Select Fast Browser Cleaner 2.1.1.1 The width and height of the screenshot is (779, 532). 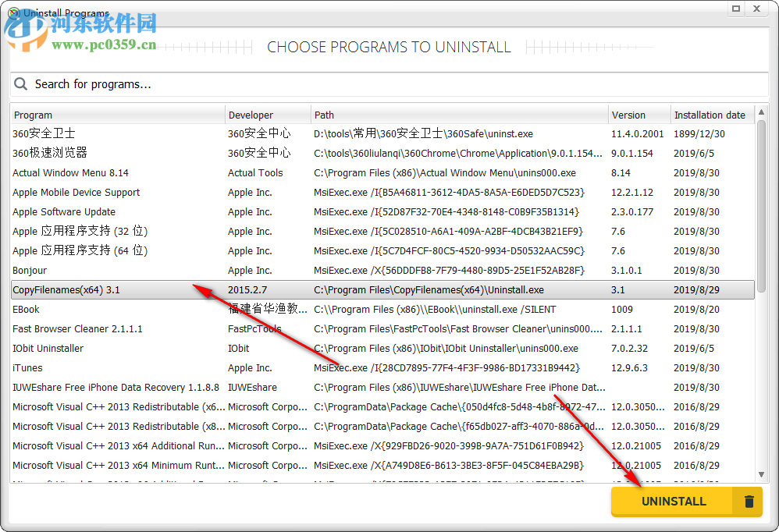(382, 329)
